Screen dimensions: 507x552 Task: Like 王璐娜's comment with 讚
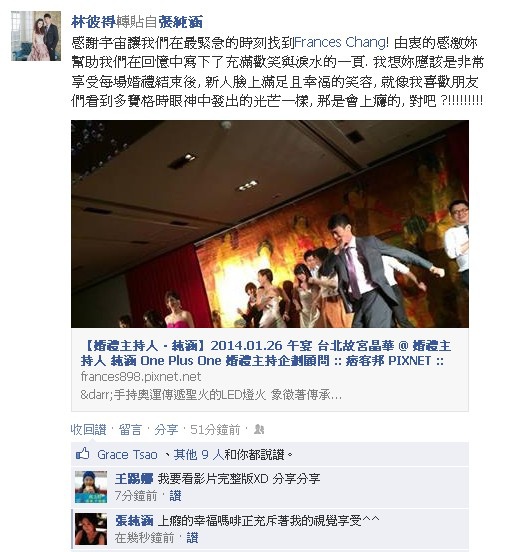point(175,496)
